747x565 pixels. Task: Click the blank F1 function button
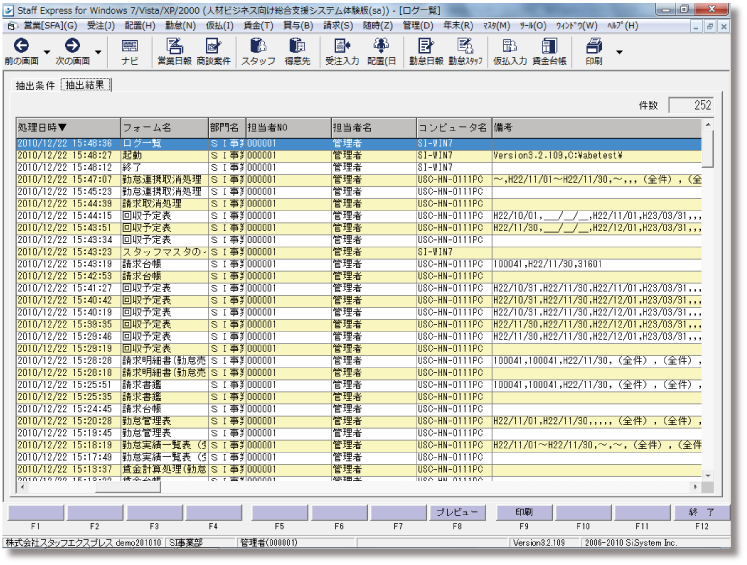[36, 513]
